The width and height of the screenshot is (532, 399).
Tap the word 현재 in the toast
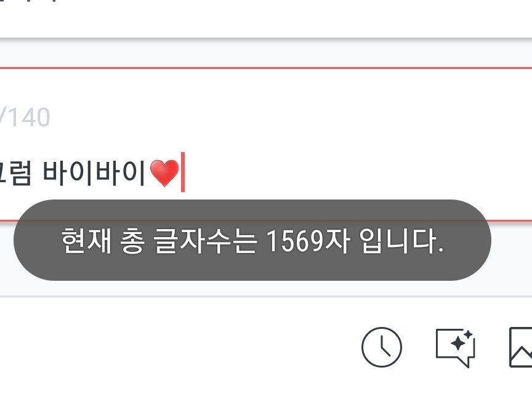point(86,241)
